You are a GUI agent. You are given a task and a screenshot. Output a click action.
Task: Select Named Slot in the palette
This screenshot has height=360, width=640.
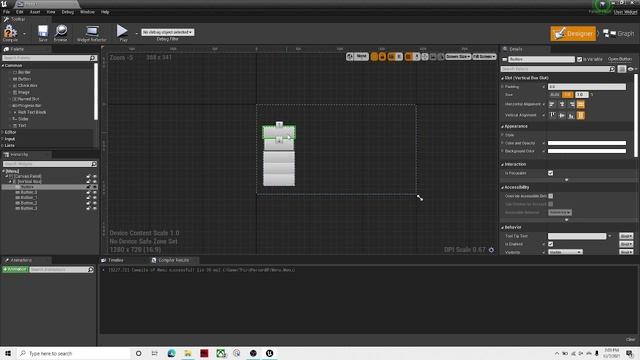pyautogui.click(x=28, y=99)
